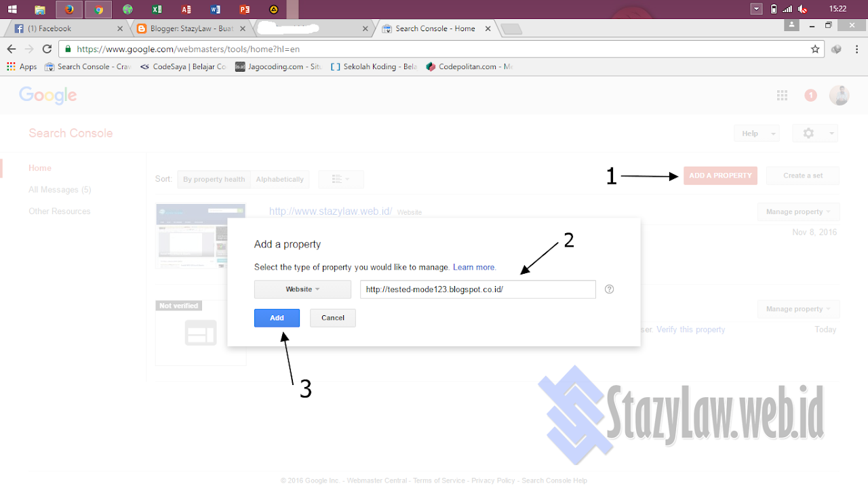Open the Apps bookmarks shortcut

coord(22,66)
